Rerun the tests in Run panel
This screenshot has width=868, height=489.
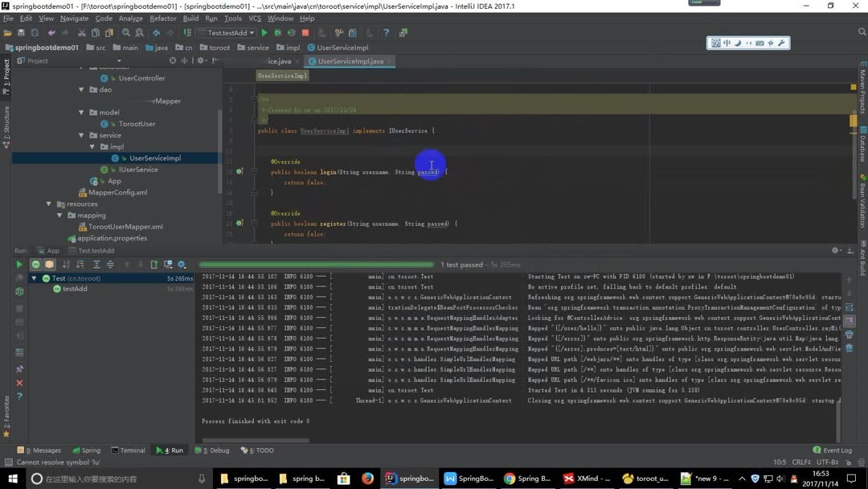click(19, 264)
